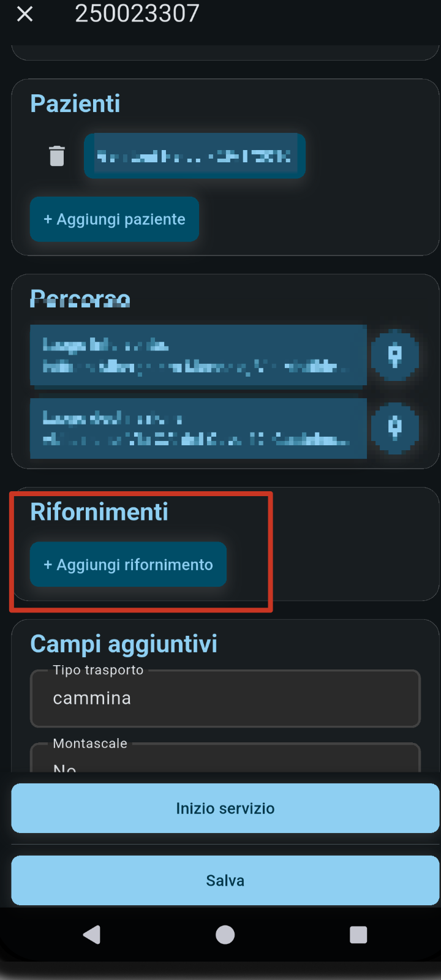Open the first Percorso location entry
This screenshot has width=441, height=980.
pyautogui.click(x=198, y=355)
